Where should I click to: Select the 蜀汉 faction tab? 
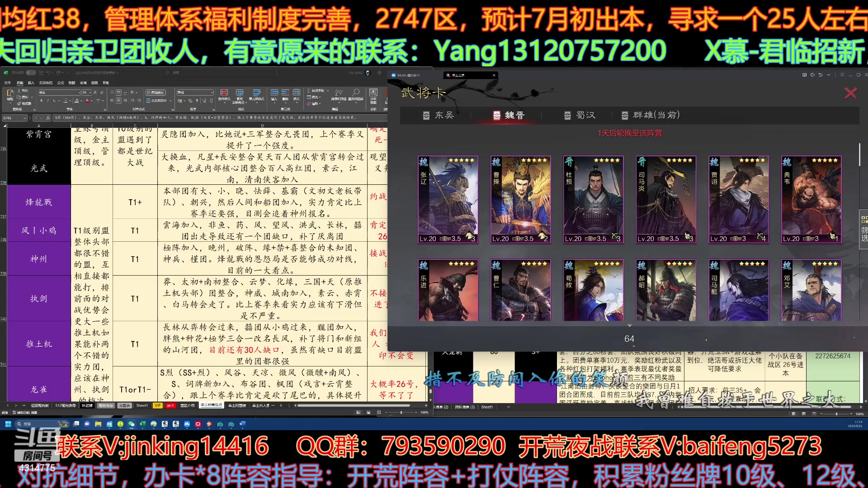[x=580, y=115]
